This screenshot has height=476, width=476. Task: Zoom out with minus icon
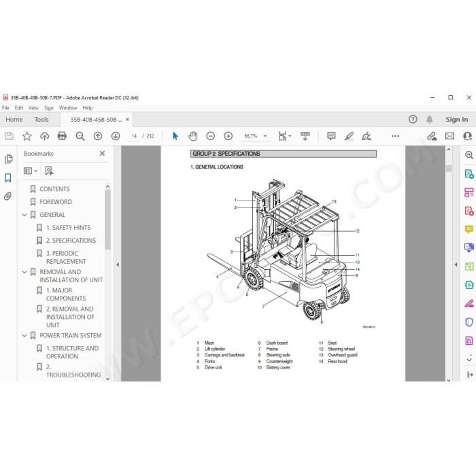click(210, 136)
